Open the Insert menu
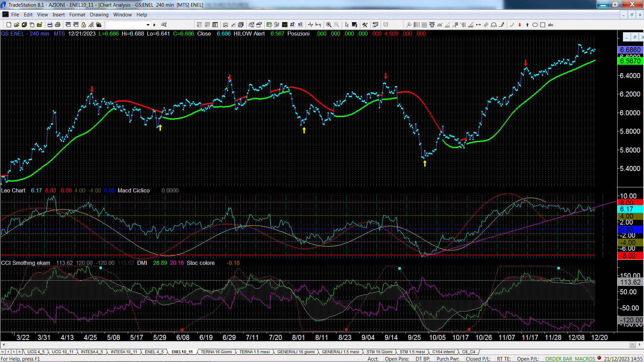Image resolution: width=644 pixels, height=362 pixels. click(x=58, y=15)
